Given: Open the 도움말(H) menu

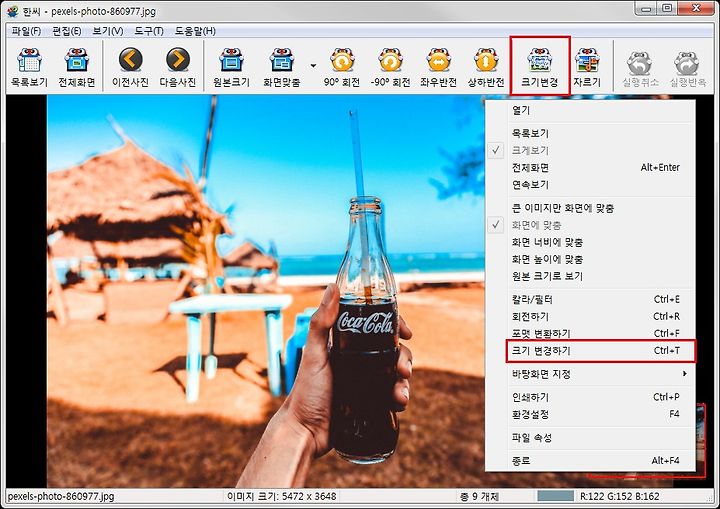Looking at the screenshot, I should [x=195, y=31].
